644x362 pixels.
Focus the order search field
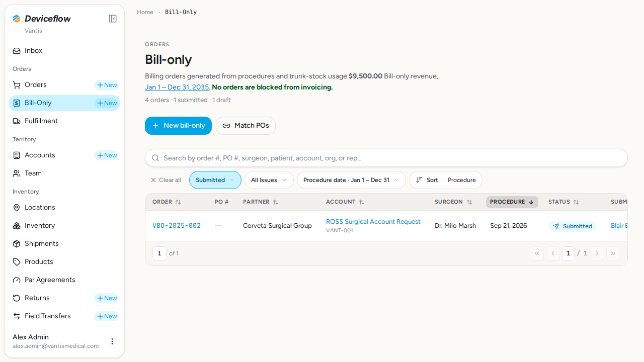(386, 158)
